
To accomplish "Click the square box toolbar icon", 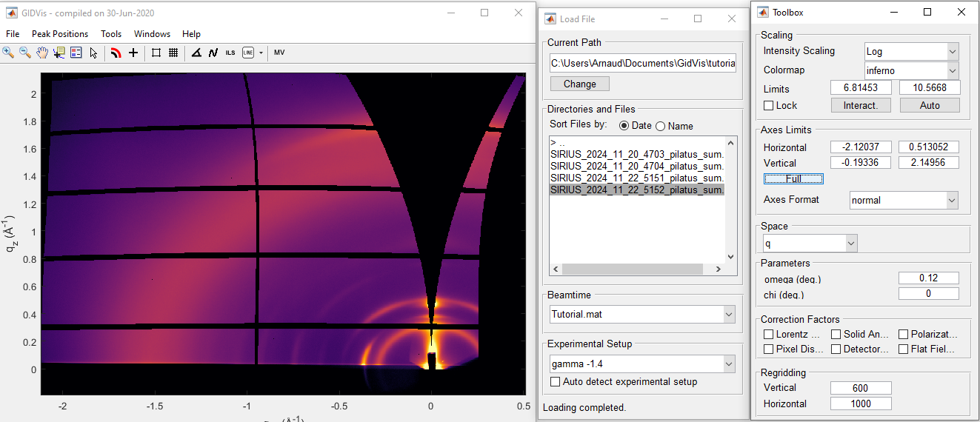I will pyautogui.click(x=156, y=53).
